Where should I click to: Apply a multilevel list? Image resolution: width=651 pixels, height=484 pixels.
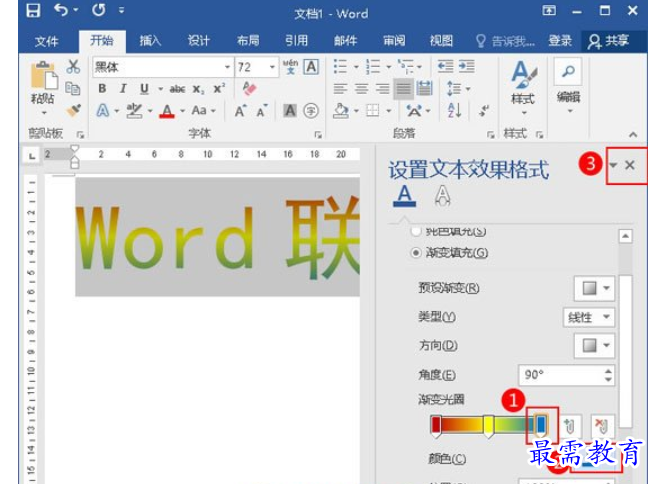click(x=405, y=66)
